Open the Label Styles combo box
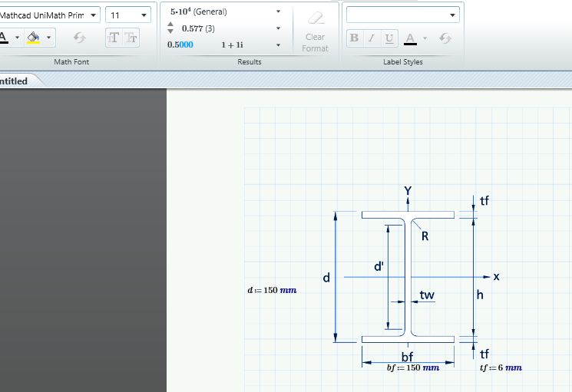 click(403, 15)
